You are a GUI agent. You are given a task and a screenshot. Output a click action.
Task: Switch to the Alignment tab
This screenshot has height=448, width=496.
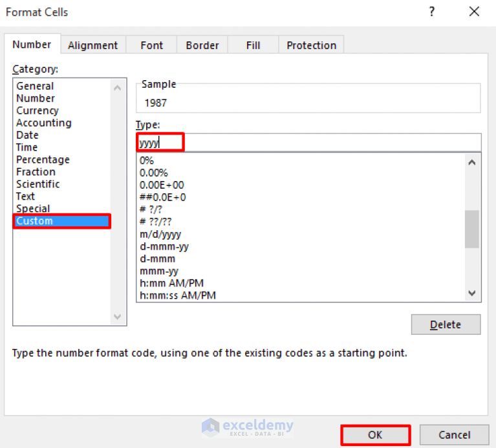92,45
